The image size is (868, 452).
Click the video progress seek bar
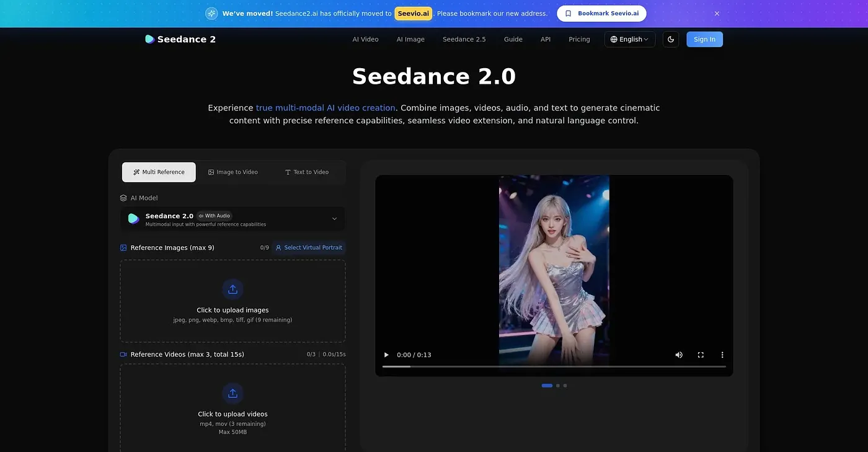point(554,366)
